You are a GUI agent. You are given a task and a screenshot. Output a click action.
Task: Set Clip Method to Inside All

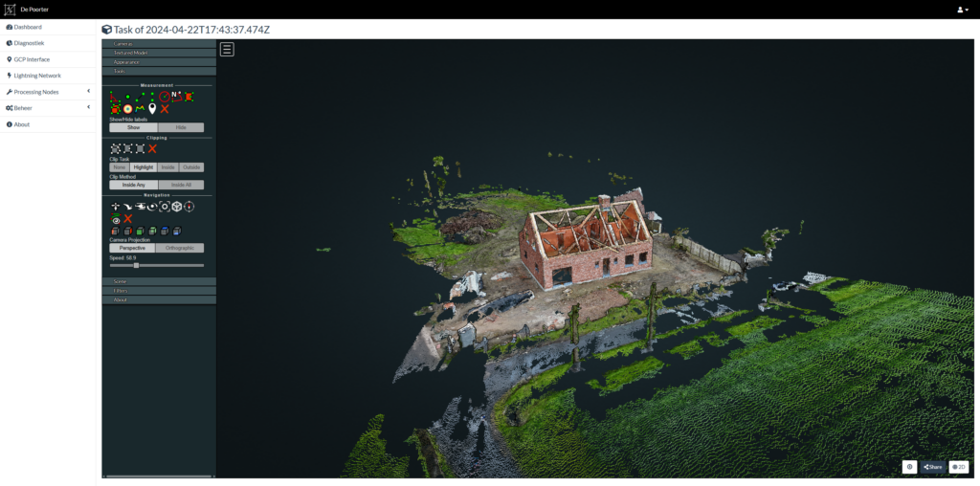180,185
